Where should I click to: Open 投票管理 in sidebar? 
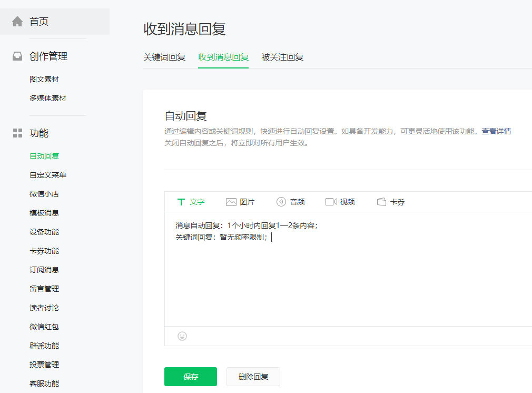tap(44, 365)
